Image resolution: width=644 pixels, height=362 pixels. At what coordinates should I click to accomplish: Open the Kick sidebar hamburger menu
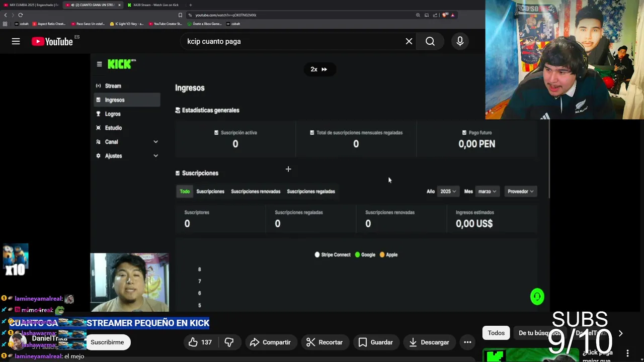(x=99, y=64)
